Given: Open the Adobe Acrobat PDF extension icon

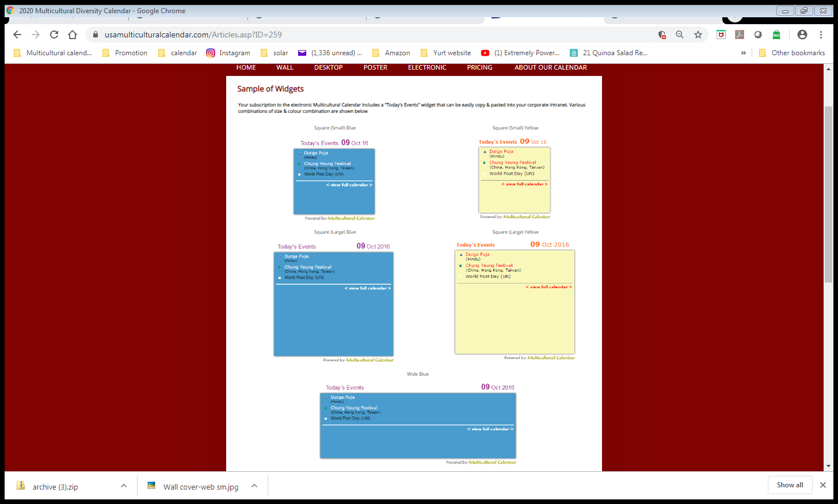Looking at the screenshot, I should (x=740, y=35).
